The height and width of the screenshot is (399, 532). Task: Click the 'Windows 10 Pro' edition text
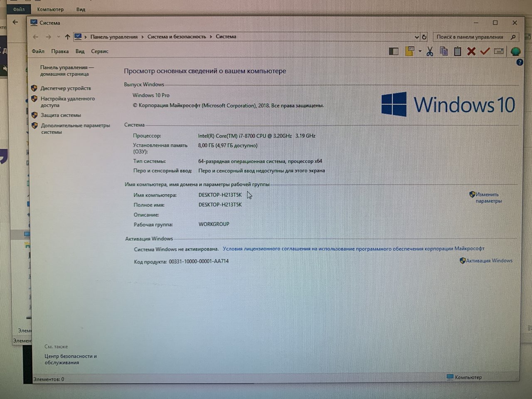tap(151, 95)
